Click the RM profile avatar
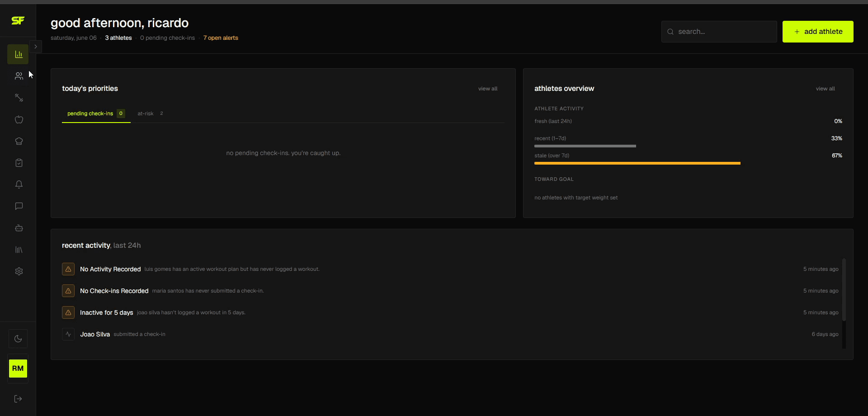This screenshot has height=416, width=868. (18, 369)
